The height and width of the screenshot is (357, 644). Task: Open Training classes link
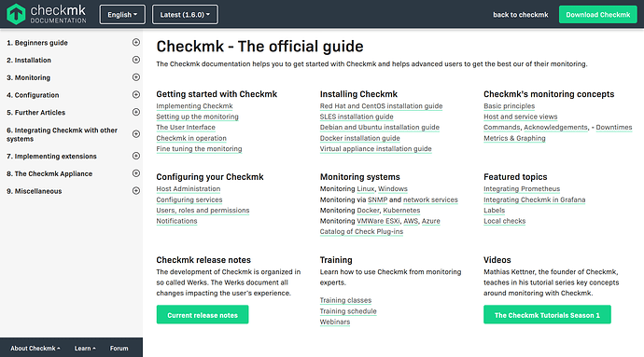[x=345, y=300]
